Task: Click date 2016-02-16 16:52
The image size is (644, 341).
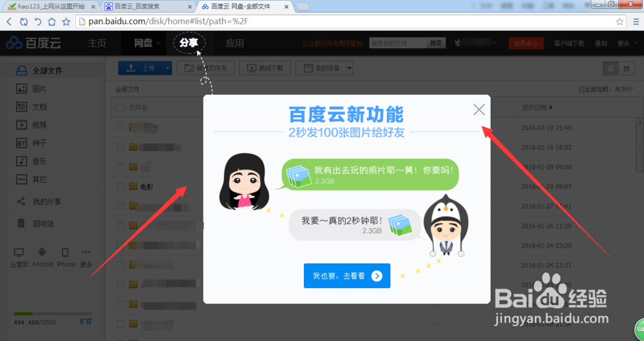Action: coord(546,147)
